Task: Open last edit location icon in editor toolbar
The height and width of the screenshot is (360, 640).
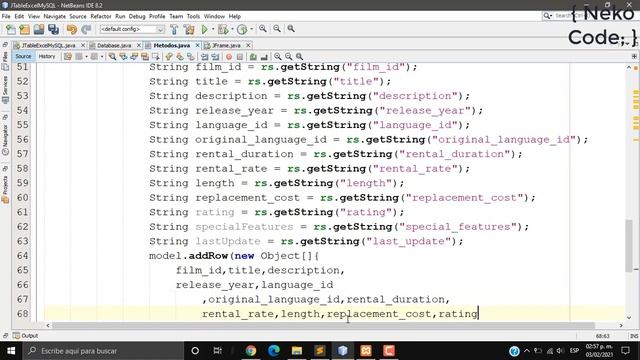Action: pos(68,56)
